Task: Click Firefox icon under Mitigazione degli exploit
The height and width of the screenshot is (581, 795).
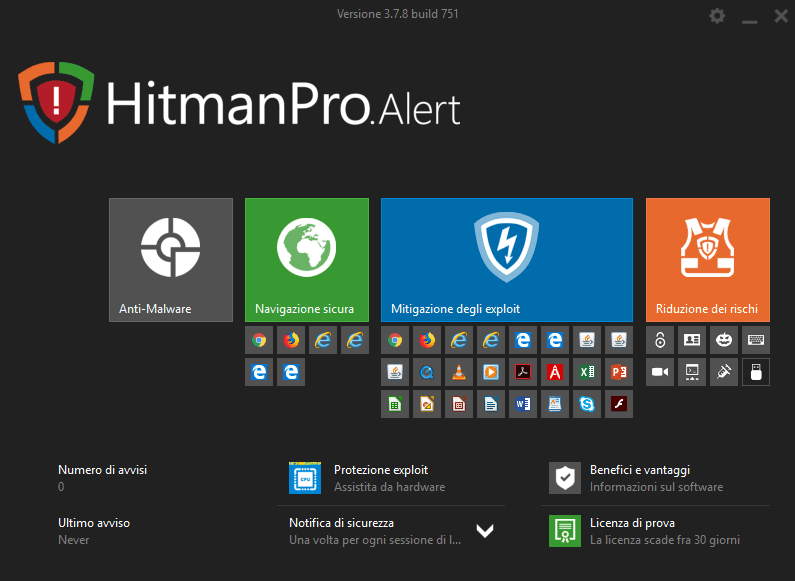Action: (427, 340)
